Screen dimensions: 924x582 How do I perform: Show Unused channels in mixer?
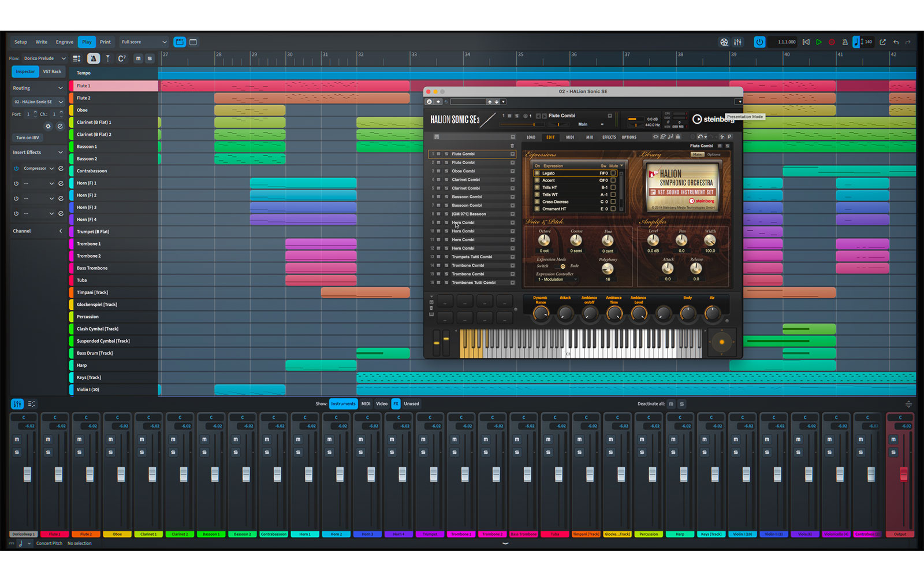point(412,404)
